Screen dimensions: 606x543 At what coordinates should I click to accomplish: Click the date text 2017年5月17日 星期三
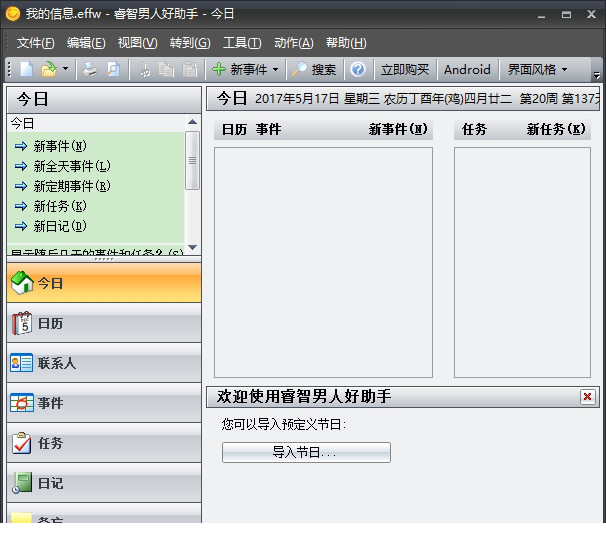point(317,99)
